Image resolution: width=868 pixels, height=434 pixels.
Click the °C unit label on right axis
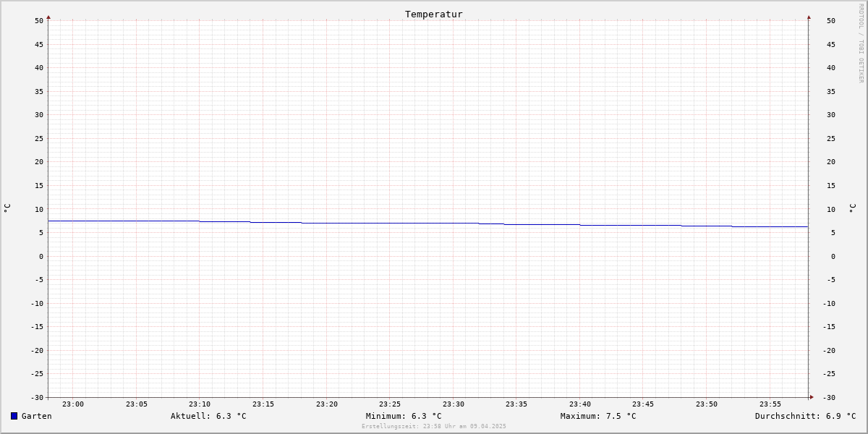(852, 208)
